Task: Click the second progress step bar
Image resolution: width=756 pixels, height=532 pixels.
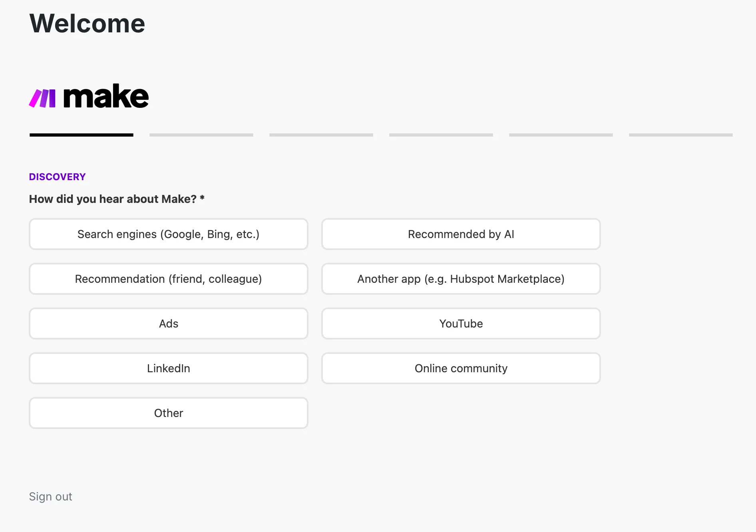Action: [201, 135]
